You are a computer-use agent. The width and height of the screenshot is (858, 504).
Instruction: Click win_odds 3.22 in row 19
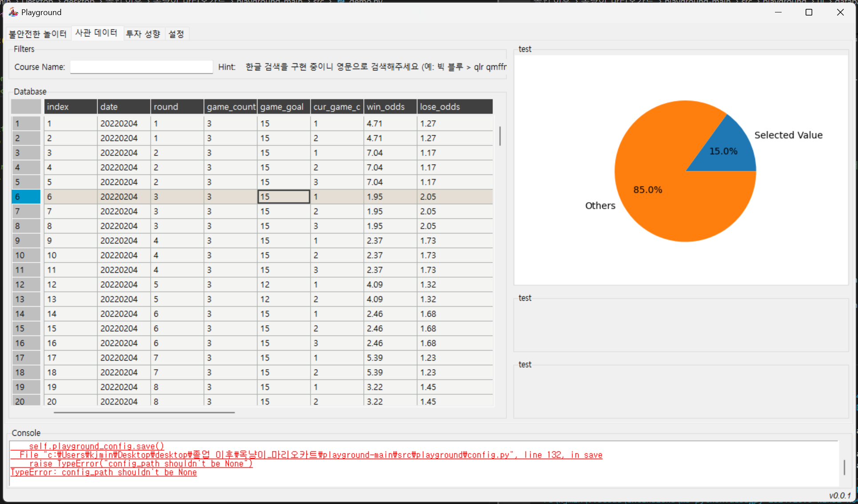tap(390, 387)
